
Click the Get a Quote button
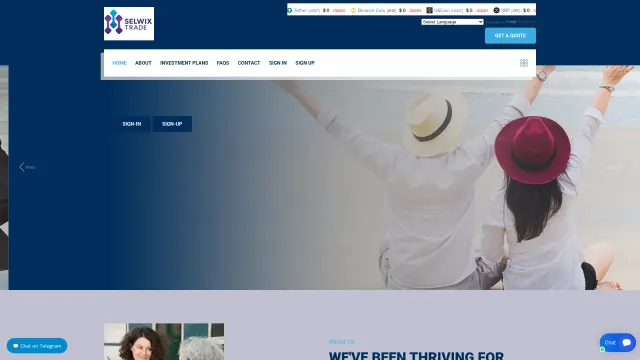point(510,36)
